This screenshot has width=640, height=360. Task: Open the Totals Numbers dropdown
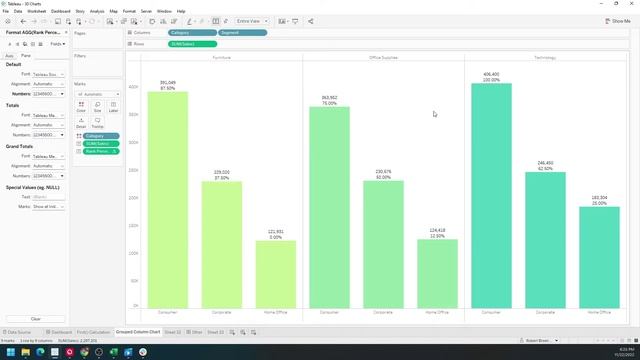48,135
